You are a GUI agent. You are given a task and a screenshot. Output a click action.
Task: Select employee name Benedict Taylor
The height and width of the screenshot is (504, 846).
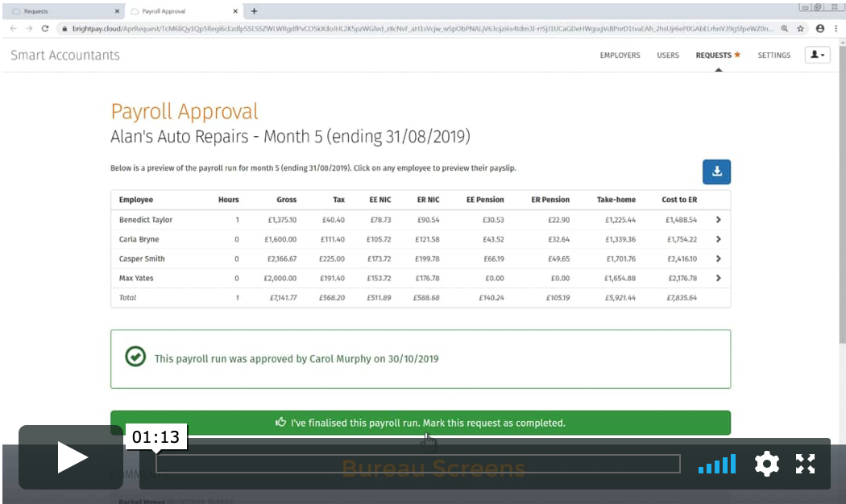(x=146, y=220)
